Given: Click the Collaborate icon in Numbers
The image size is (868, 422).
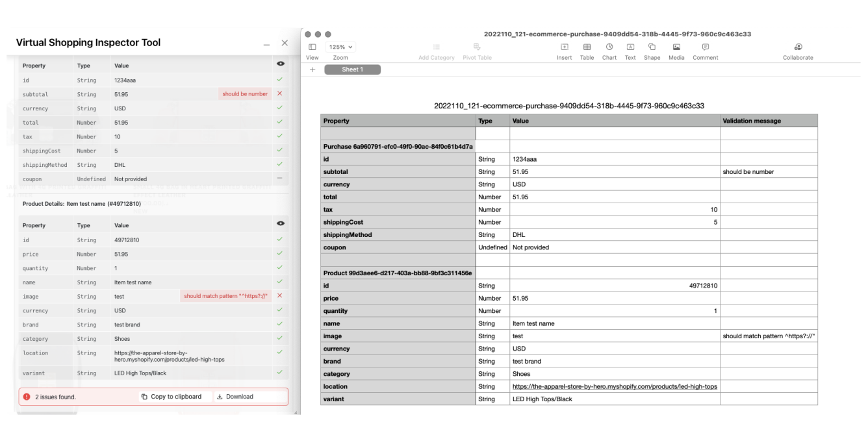Looking at the screenshot, I should [798, 47].
